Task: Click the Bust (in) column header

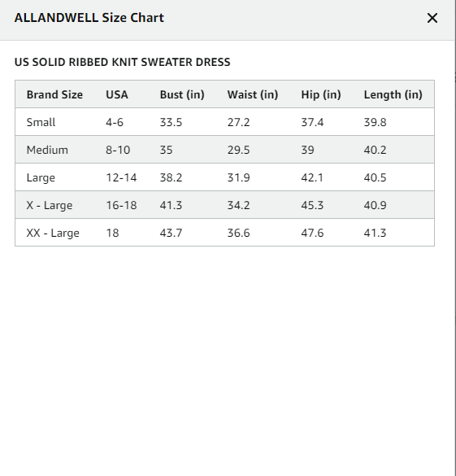Action: tap(182, 94)
